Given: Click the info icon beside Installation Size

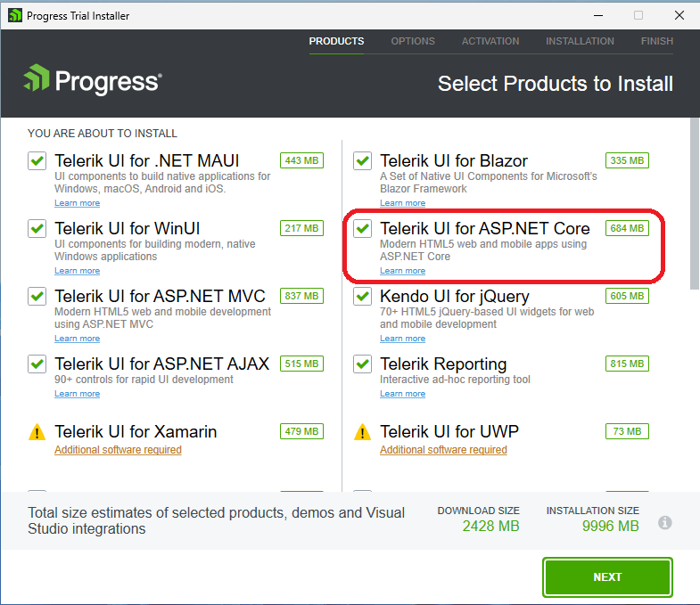Looking at the screenshot, I should point(664,522).
